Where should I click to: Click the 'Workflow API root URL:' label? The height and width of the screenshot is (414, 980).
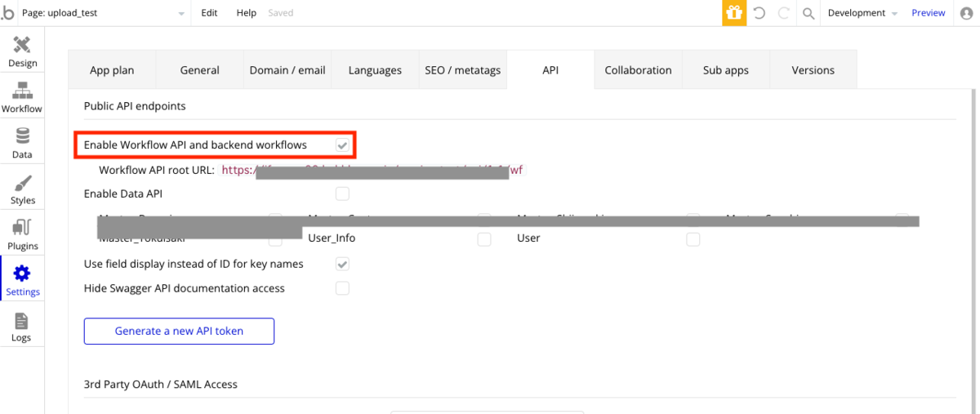coord(157,171)
